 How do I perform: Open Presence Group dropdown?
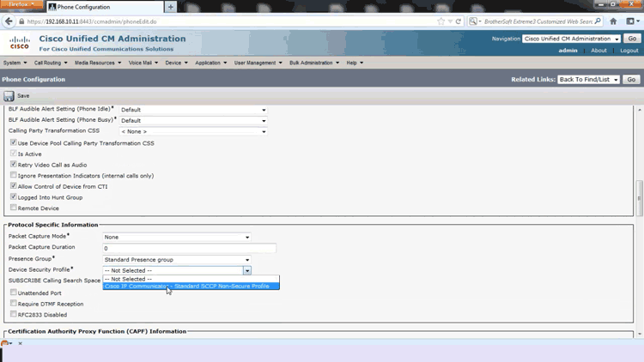(x=177, y=260)
